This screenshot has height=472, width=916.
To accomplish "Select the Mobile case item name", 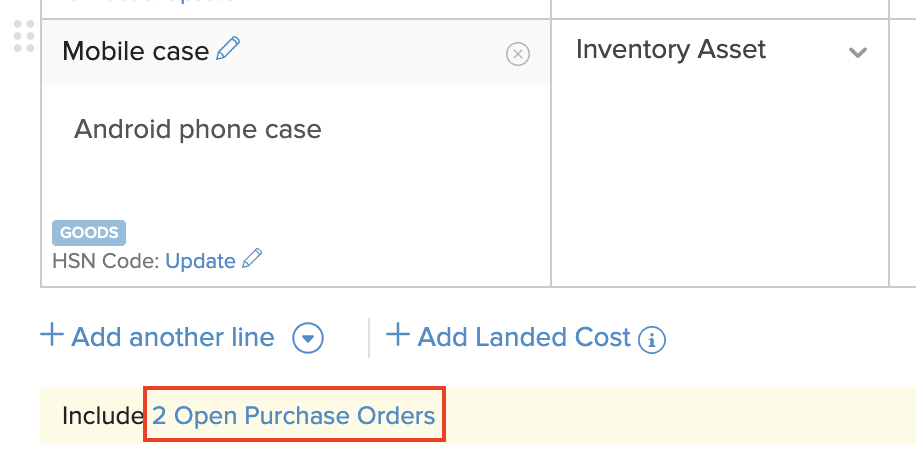I will tap(136, 50).
